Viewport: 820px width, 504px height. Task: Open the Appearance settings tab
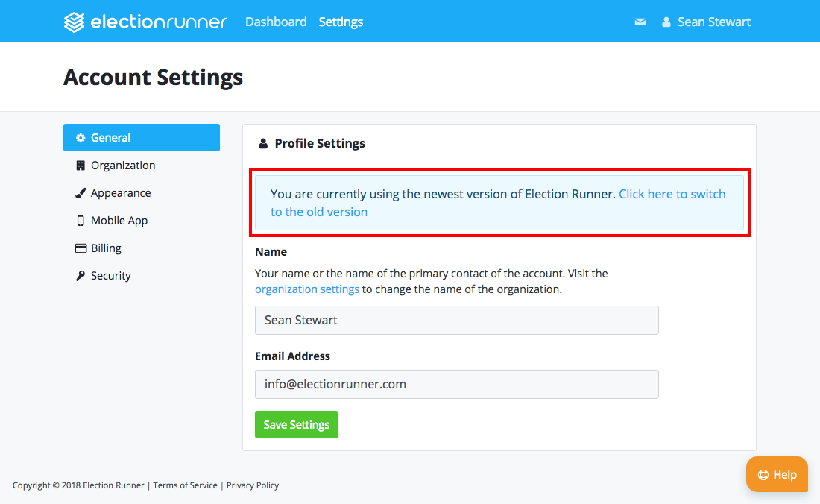142,193
